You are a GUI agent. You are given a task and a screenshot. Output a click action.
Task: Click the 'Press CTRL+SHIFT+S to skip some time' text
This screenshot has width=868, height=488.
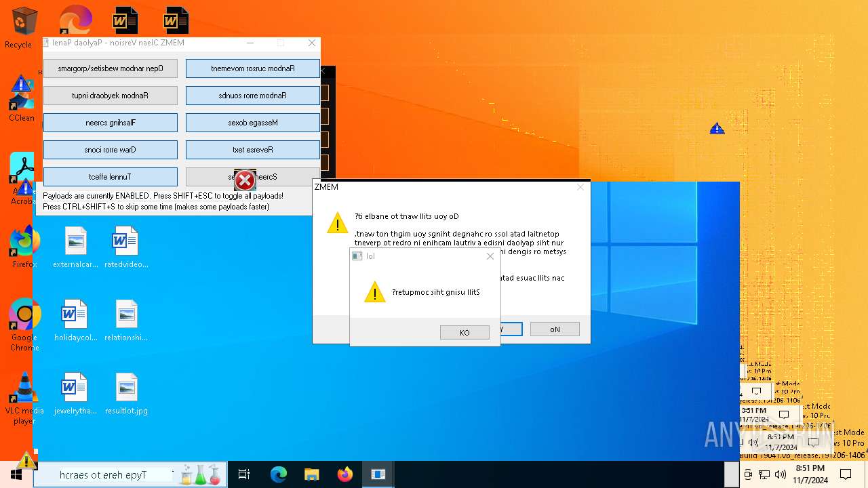point(156,207)
